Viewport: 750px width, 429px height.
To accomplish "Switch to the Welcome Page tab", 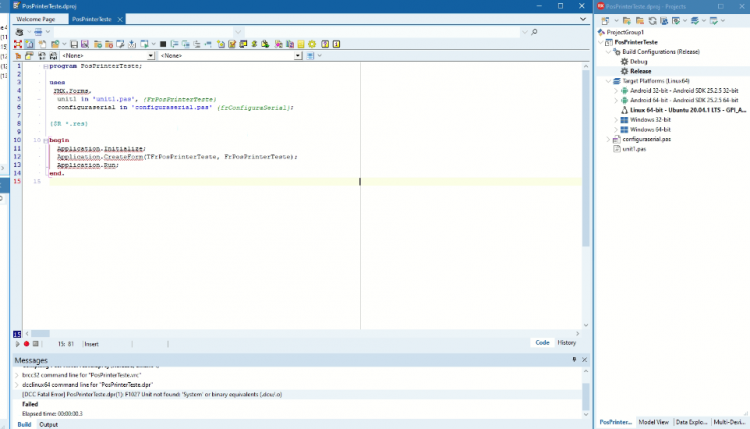I will (x=35, y=19).
